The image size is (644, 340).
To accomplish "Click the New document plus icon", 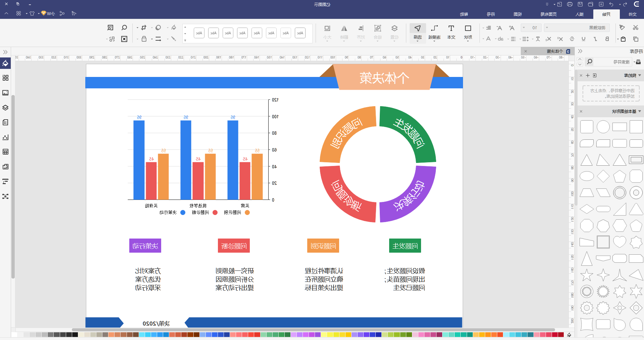I will click(601, 4).
